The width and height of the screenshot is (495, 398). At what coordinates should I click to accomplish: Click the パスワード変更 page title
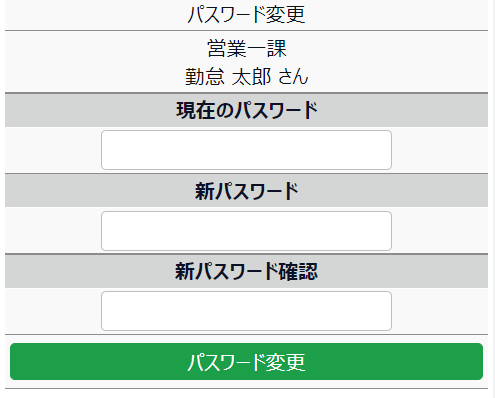pyautogui.click(x=246, y=15)
